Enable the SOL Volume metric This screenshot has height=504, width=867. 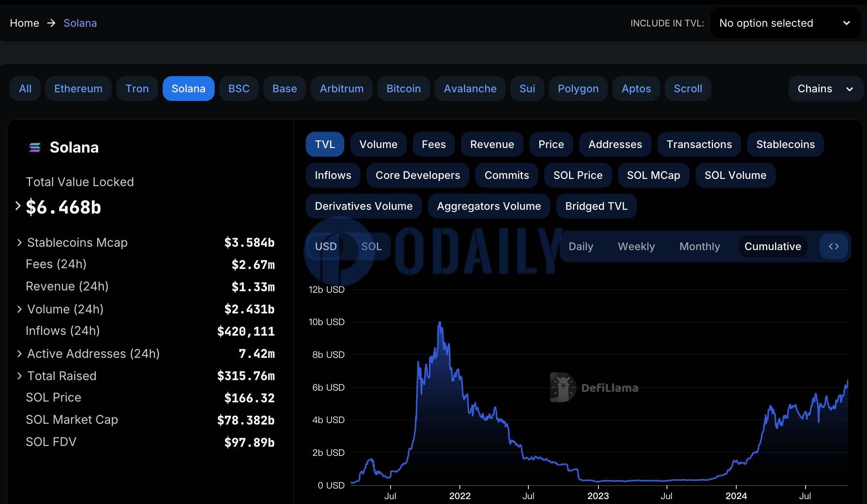tap(735, 175)
